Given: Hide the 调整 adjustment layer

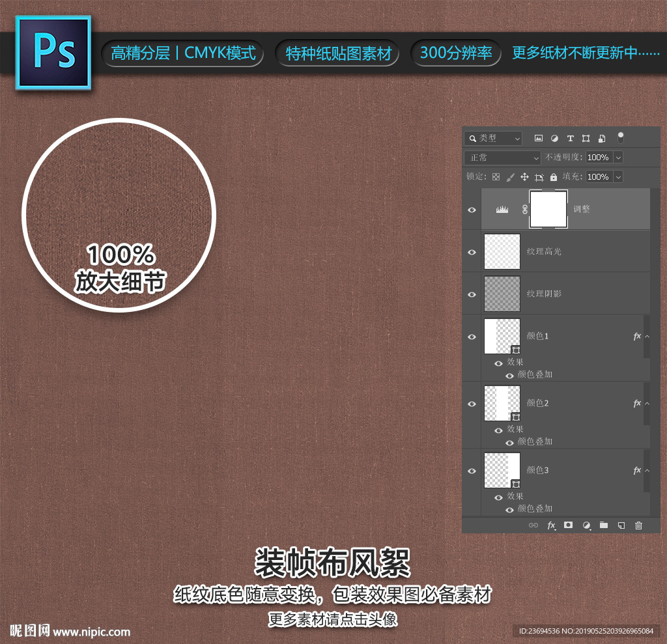Looking at the screenshot, I should click(472, 210).
